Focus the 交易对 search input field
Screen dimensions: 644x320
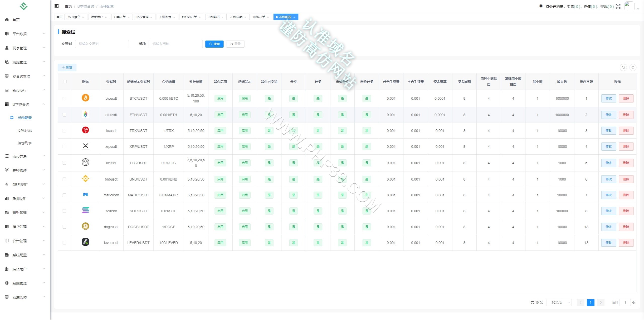pos(102,44)
